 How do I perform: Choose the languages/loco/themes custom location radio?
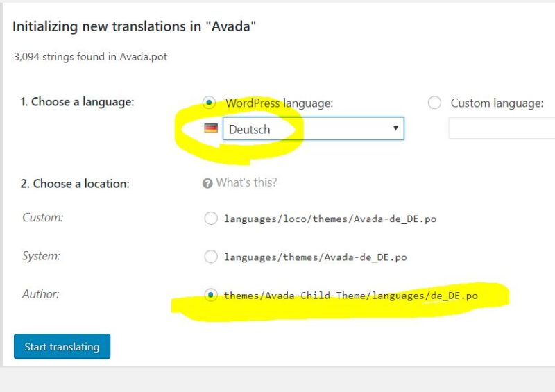[x=211, y=219]
